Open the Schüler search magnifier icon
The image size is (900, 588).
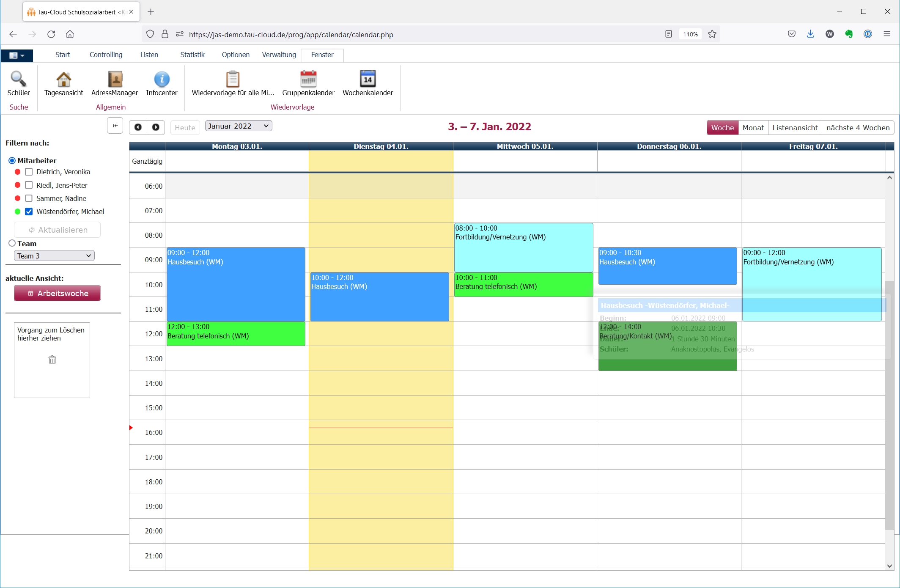[x=19, y=79]
